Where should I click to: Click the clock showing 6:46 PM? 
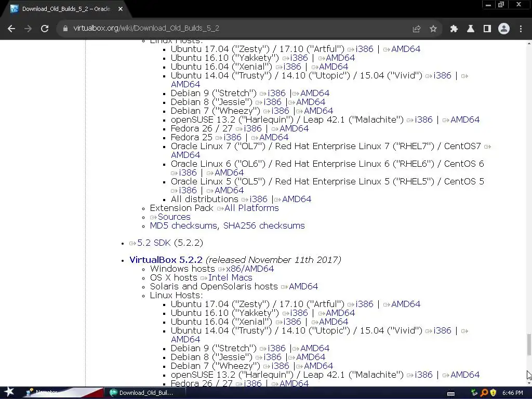(x=512, y=393)
